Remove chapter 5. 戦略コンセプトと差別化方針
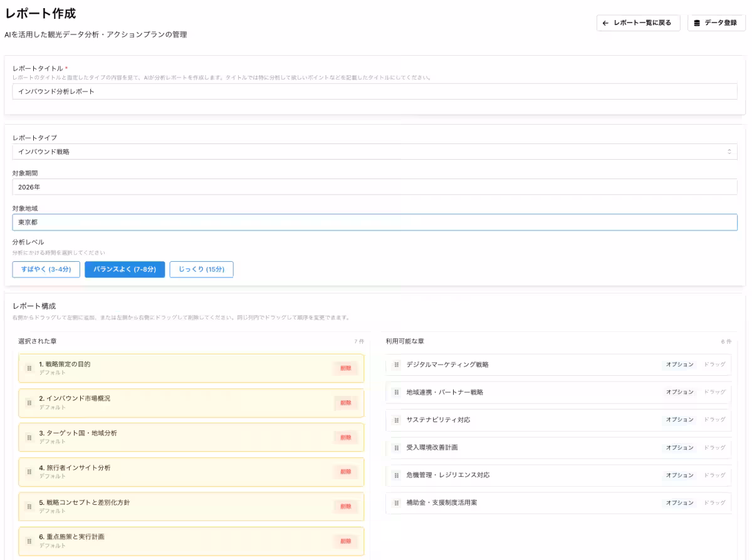 (345, 506)
